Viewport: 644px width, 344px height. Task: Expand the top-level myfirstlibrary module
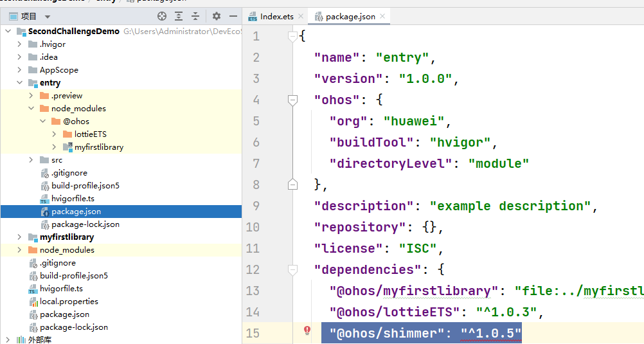pos(19,237)
